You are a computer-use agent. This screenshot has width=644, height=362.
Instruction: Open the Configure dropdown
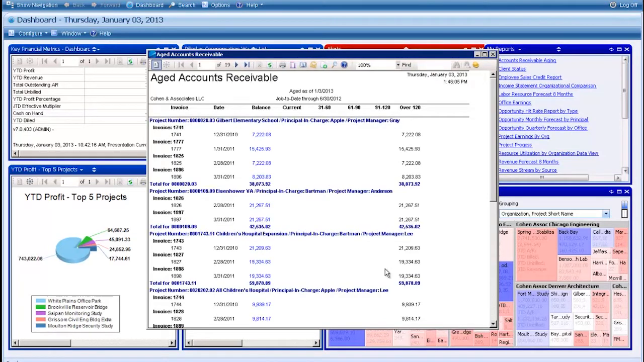28,33
